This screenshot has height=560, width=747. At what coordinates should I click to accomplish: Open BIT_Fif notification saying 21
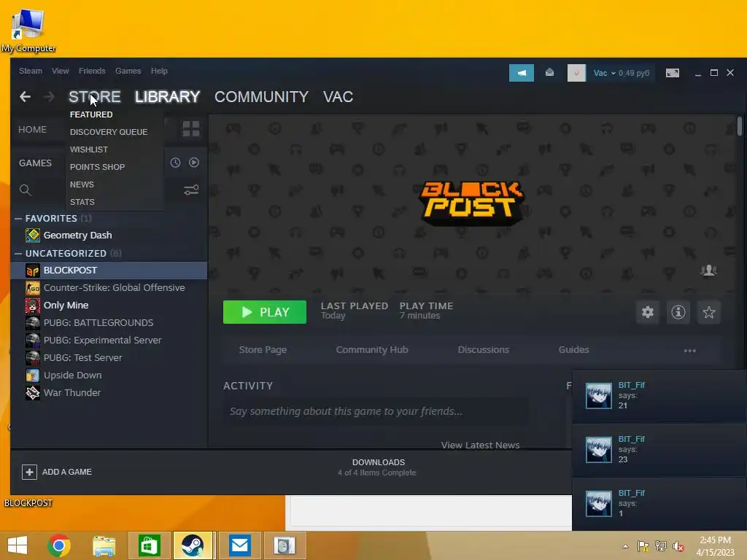(x=659, y=396)
